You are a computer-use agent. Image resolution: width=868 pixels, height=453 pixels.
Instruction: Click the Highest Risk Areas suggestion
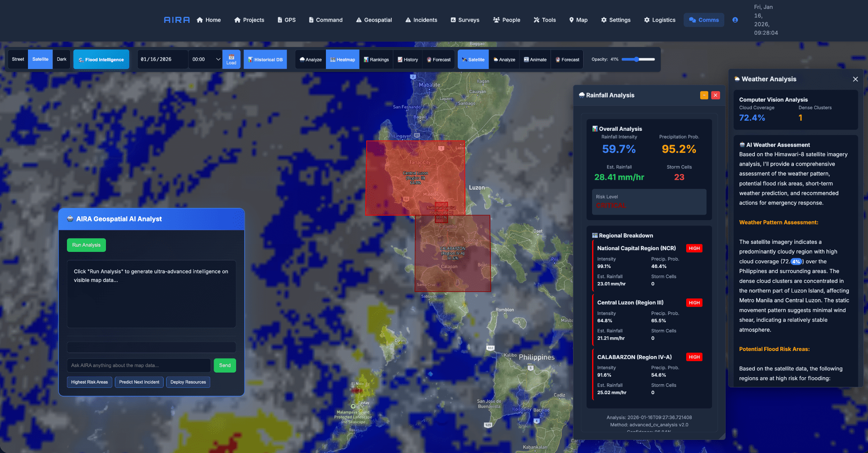pos(89,382)
